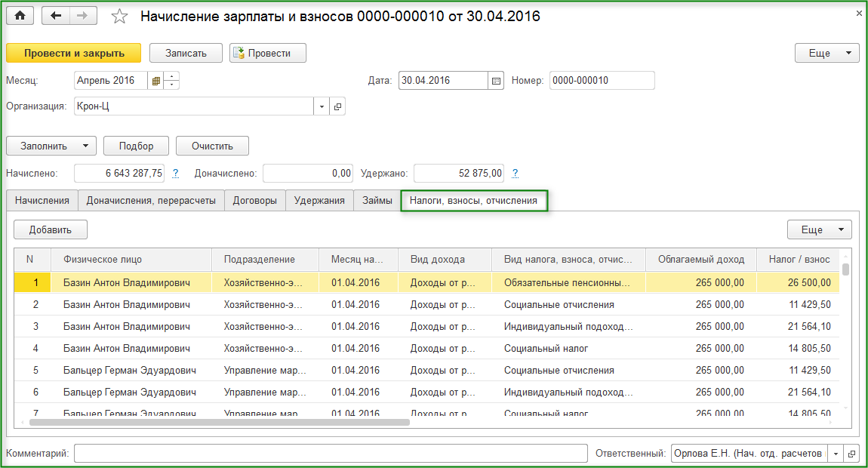Open the calendar picker next to Дата
The height and width of the screenshot is (468, 868).
[x=496, y=81]
